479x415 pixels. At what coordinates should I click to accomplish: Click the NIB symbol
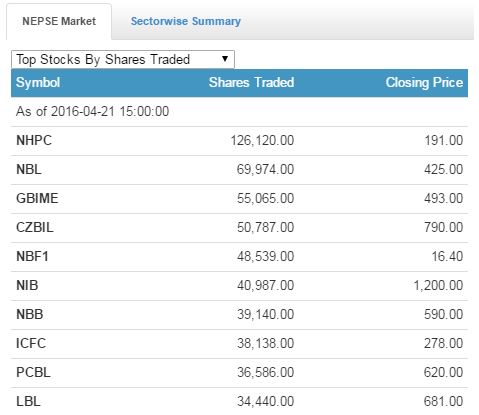(x=27, y=285)
